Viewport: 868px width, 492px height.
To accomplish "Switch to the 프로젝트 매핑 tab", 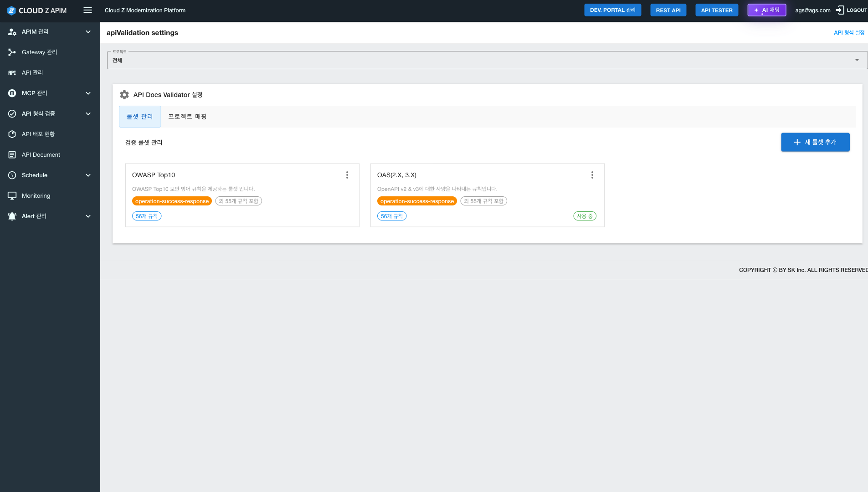I will click(x=187, y=117).
